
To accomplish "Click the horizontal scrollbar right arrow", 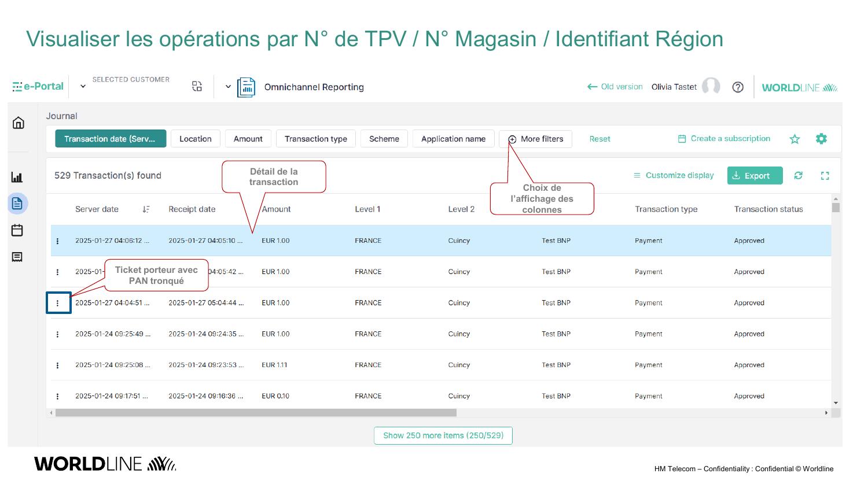I will point(826,413).
